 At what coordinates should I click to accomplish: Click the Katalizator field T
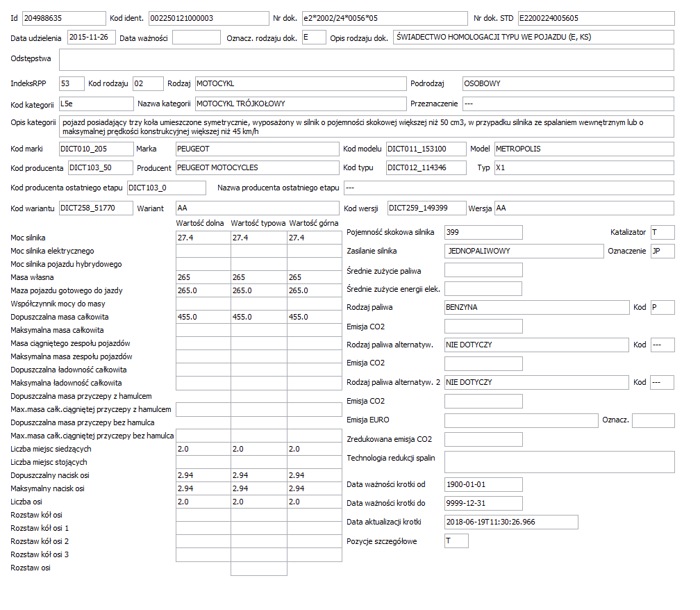662,232
